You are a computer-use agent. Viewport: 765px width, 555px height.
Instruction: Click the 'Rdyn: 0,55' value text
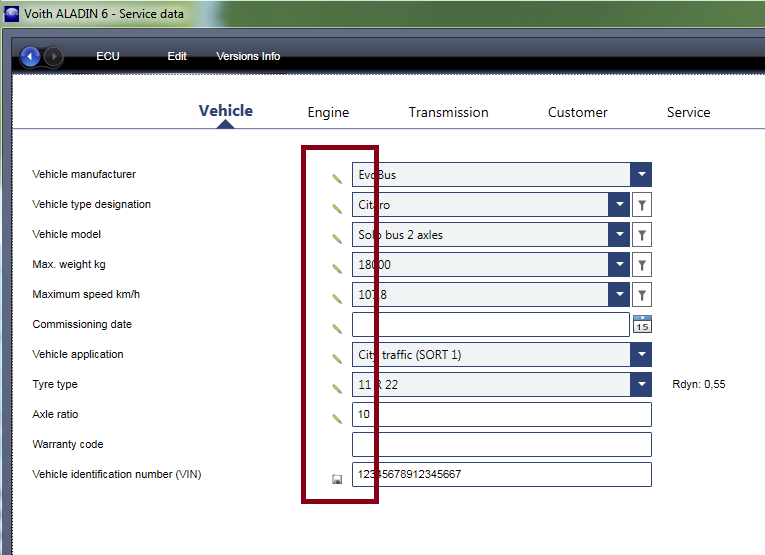699,384
